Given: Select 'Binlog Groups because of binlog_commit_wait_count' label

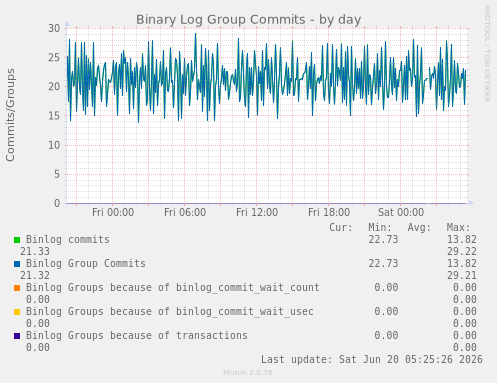Looking at the screenshot, I should [x=173, y=288].
